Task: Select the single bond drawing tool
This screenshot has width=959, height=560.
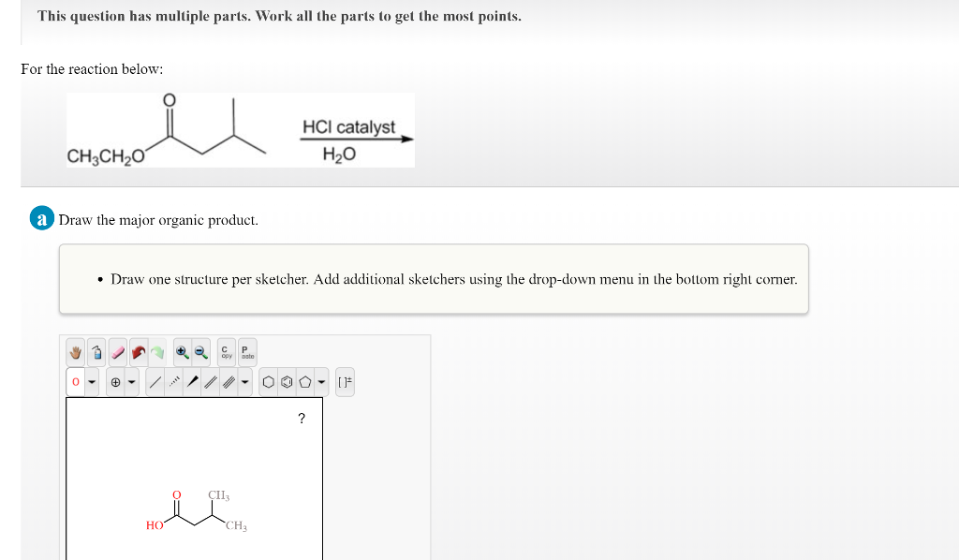Action: coord(155,381)
